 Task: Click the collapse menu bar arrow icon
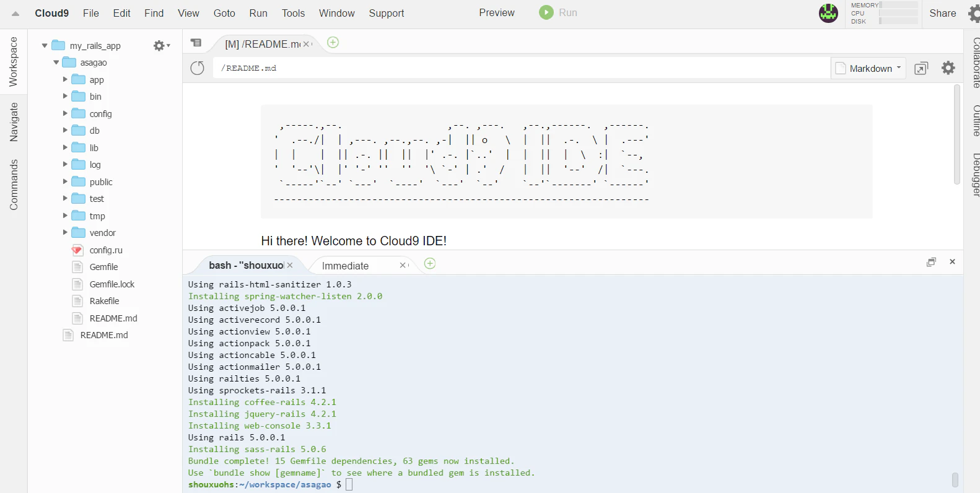[15, 14]
